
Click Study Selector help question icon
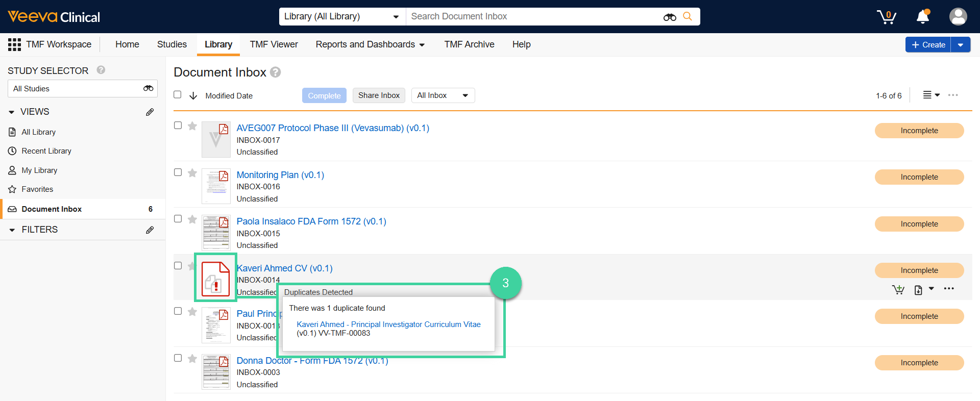click(x=101, y=70)
